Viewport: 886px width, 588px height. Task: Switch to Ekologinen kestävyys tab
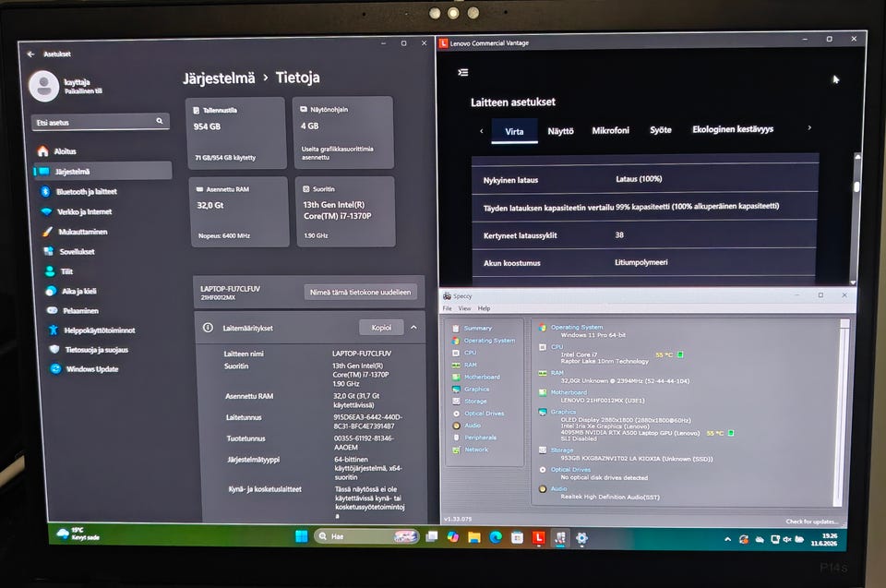pos(733,129)
